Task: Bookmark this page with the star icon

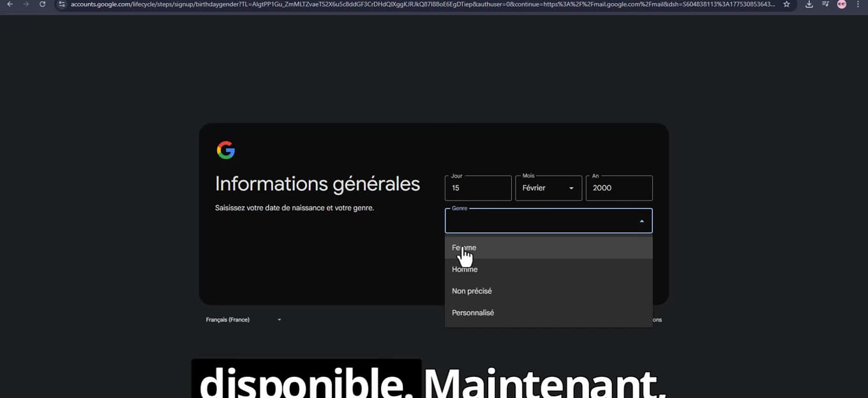Action: (787, 4)
